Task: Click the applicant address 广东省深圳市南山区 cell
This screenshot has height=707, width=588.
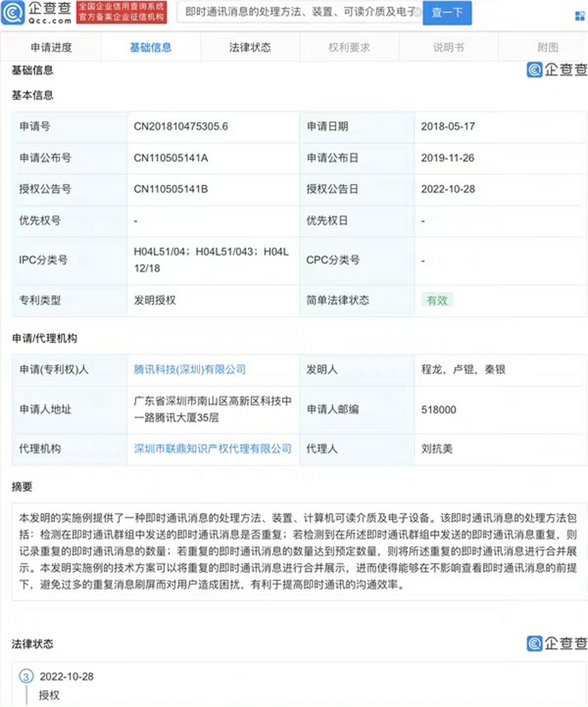Action: [x=213, y=409]
